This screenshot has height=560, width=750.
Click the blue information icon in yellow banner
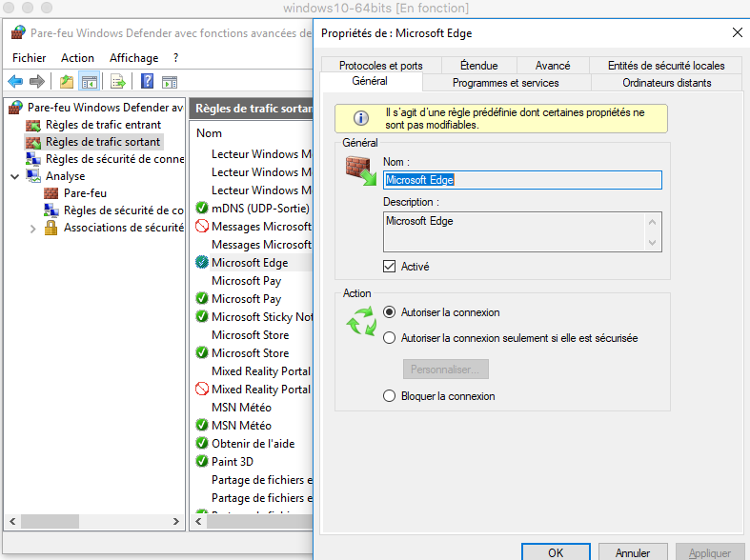click(360, 117)
